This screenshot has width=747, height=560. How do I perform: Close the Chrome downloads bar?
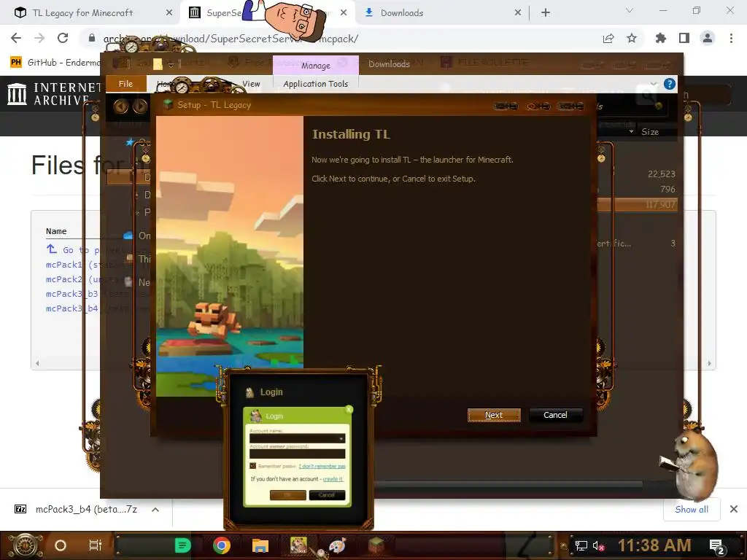[734, 510]
